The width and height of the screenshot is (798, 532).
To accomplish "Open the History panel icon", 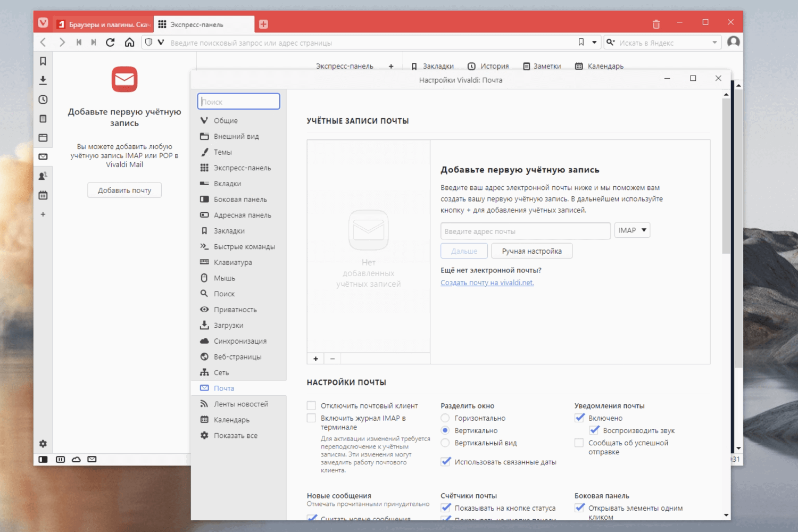I will click(x=43, y=99).
